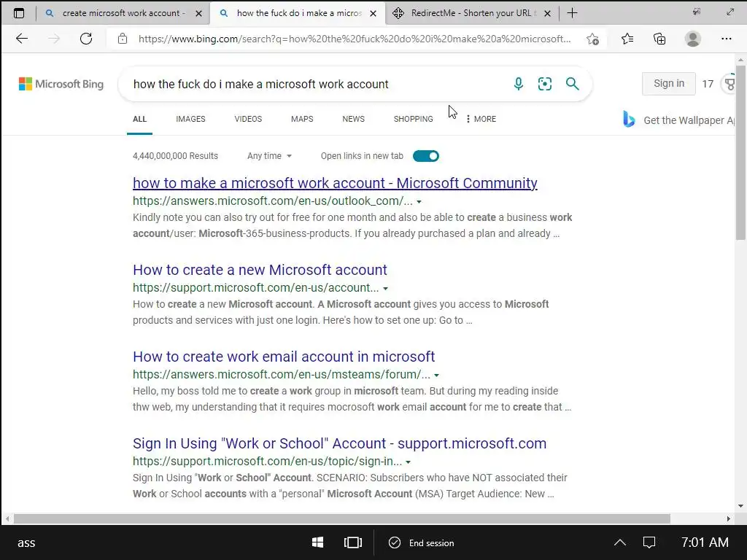Switch to the MAPS tab
Image resolution: width=747 pixels, height=560 pixels.
[x=302, y=119]
